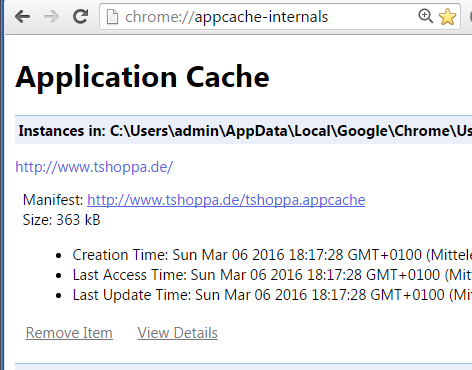The width and height of the screenshot is (472, 370).
Task: Click the page document icon in address bar
Action: [112, 17]
